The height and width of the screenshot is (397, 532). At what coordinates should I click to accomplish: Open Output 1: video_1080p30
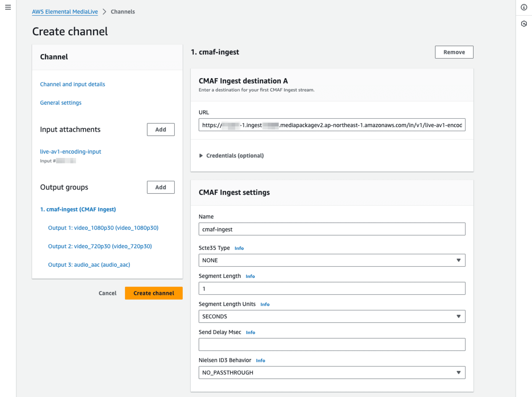pyautogui.click(x=103, y=228)
